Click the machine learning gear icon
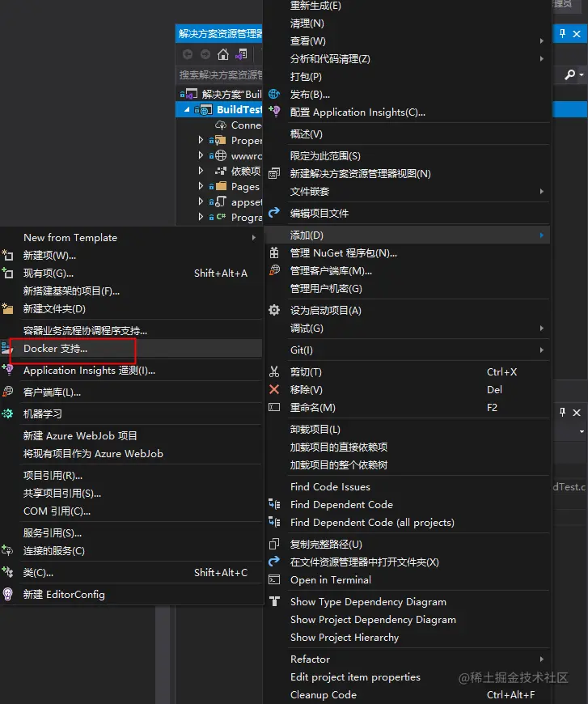The width and height of the screenshot is (588, 704). (x=7, y=413)
